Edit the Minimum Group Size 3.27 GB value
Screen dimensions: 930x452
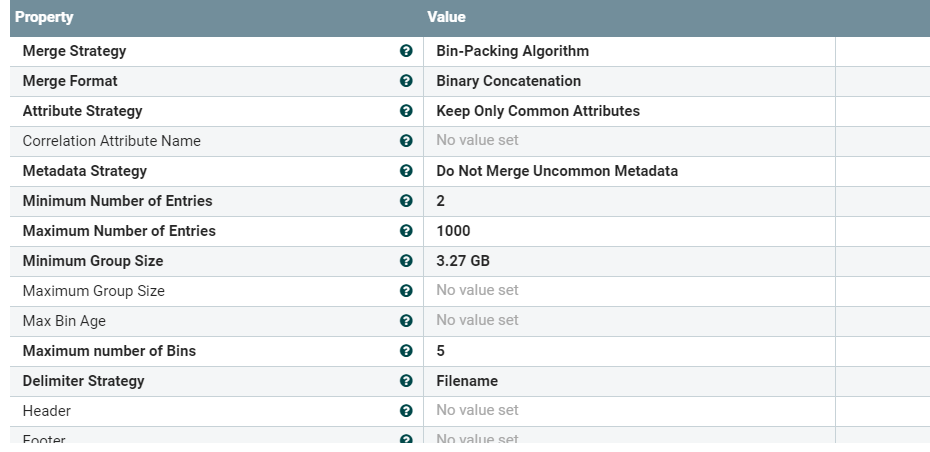pyautogui.click(x=463, y=261)
